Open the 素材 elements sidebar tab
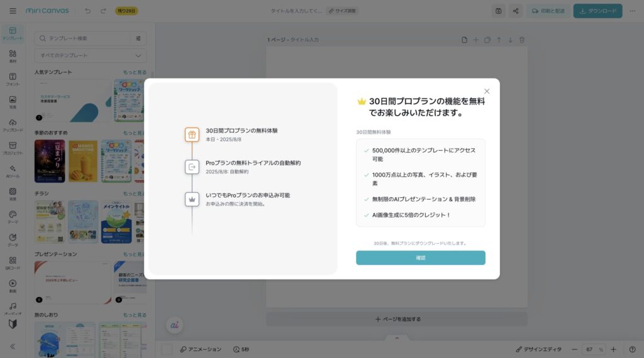Image resolution: width=644 pixels, height=358 pixels. 13,56
